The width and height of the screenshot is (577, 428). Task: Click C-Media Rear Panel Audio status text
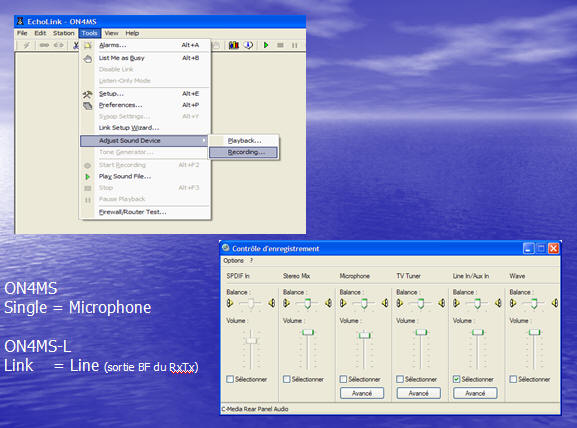(x=255, y=409)
